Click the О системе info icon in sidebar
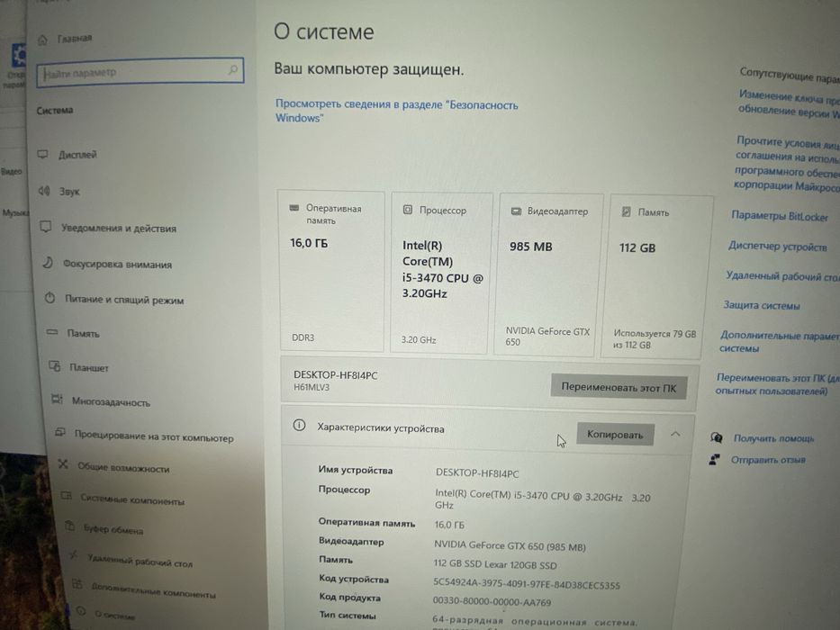The height and width of the screenshot is (630, 840). point(81,611)
